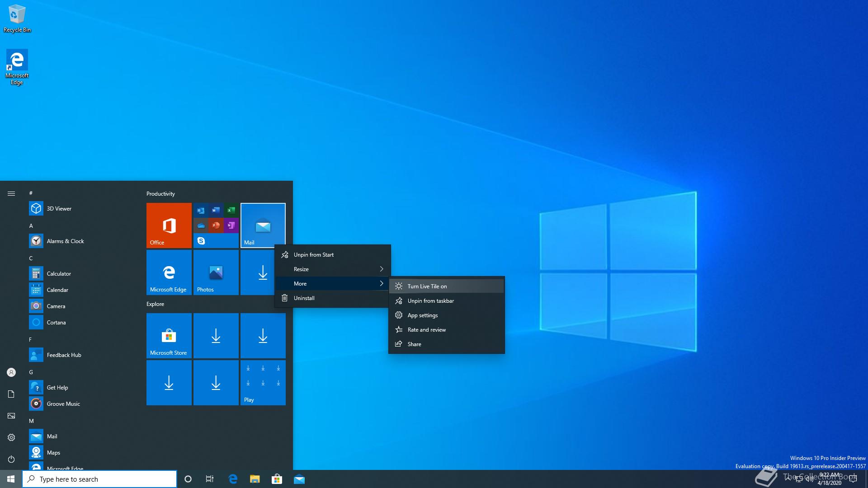Select Unpin from taskbar

[447, 301]
